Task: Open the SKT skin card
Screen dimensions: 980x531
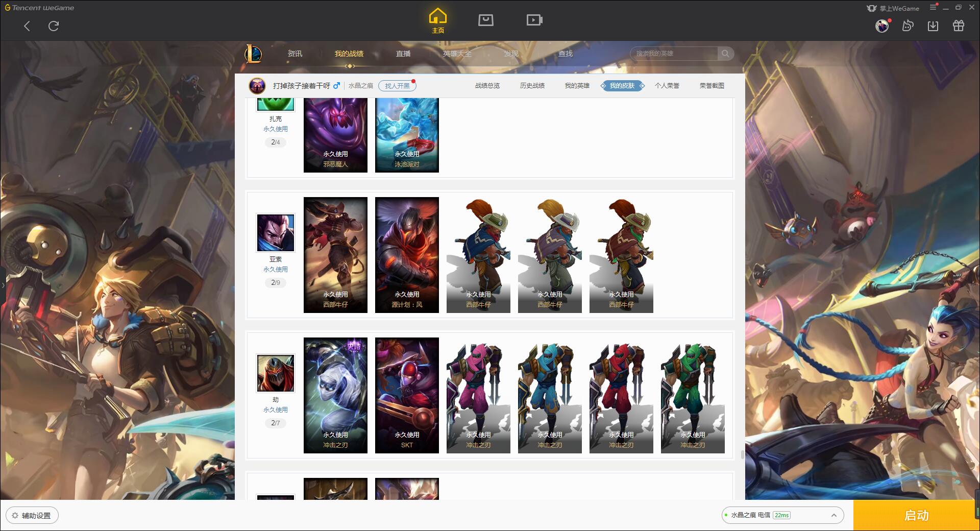Action: point(407,395)
